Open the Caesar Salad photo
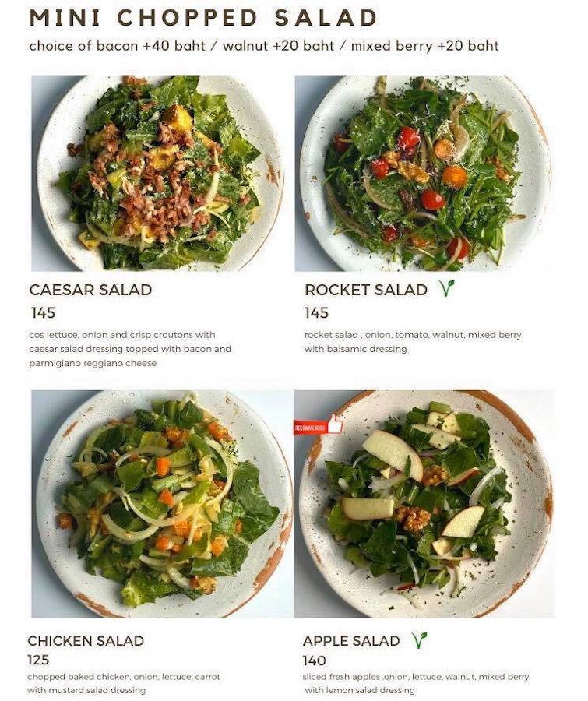Image resolution: width=588 pixels, height=701 pixels. 157,173
